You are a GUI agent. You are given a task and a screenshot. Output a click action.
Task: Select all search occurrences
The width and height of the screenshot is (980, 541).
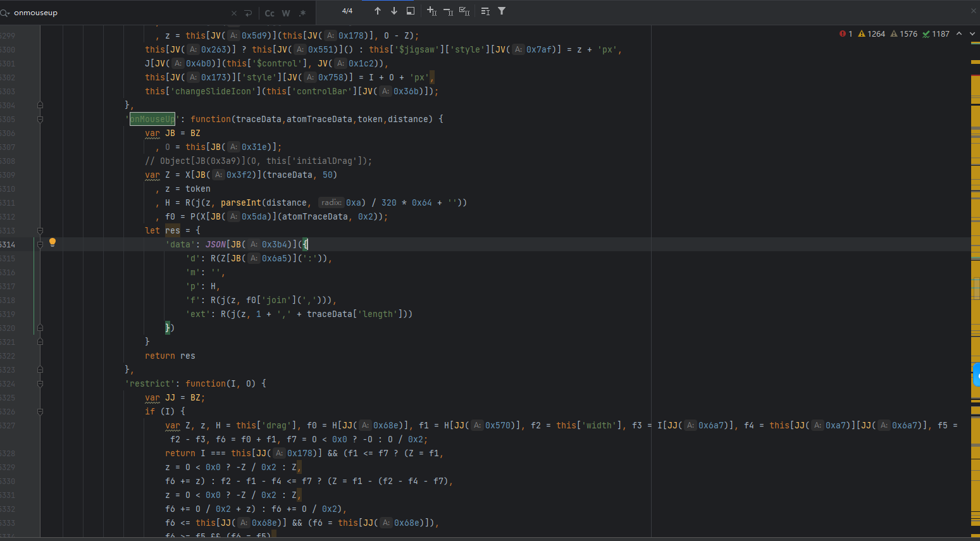(x=464, y=11)
